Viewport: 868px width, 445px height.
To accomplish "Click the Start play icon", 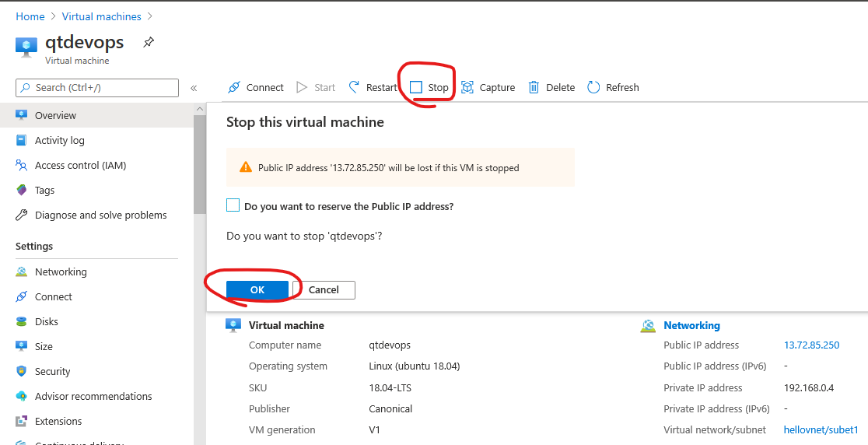I will [302, 87].
